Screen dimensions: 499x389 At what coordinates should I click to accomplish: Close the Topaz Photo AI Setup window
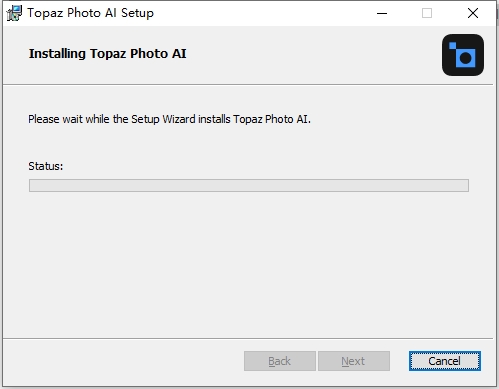pyautogui.click(x=473, y=13)
